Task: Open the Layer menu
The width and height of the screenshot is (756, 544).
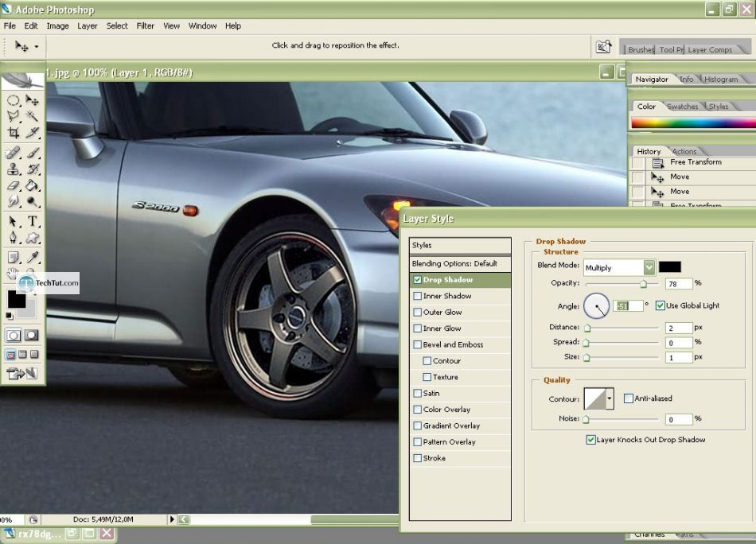Action: (x=88, y=26)
